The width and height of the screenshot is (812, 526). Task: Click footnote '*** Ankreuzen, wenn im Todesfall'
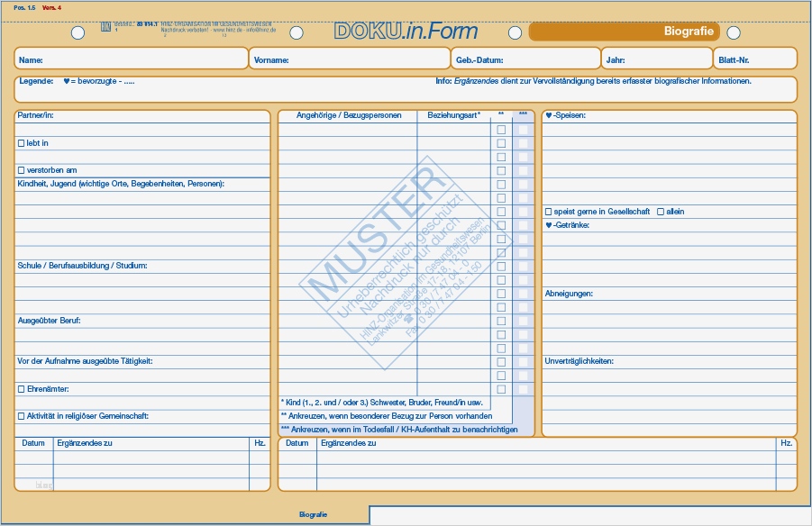(398, 430)
